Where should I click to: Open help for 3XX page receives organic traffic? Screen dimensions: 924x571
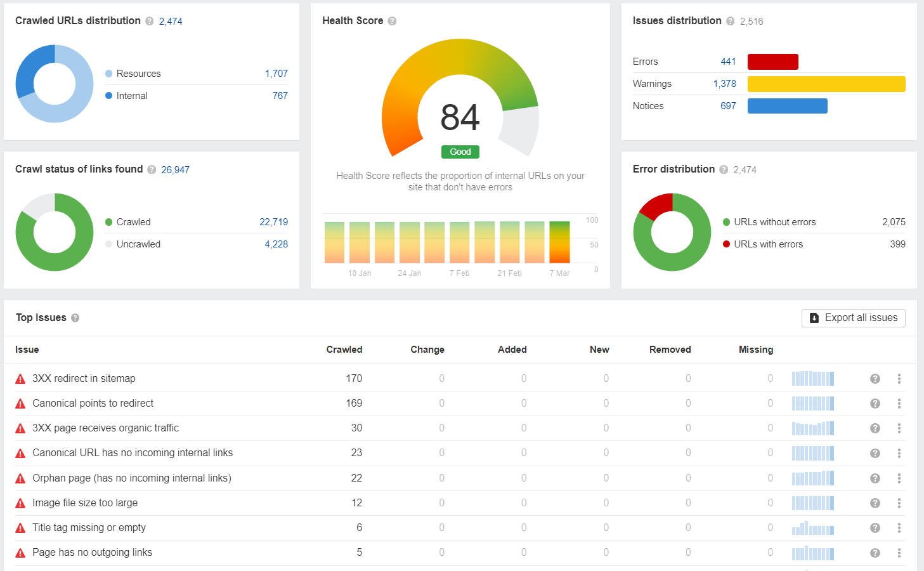click(x=875, y=428)
